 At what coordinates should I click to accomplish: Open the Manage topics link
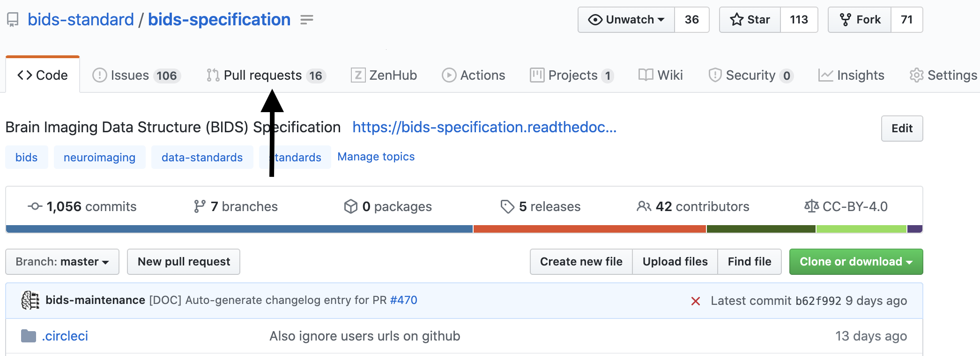376,157
